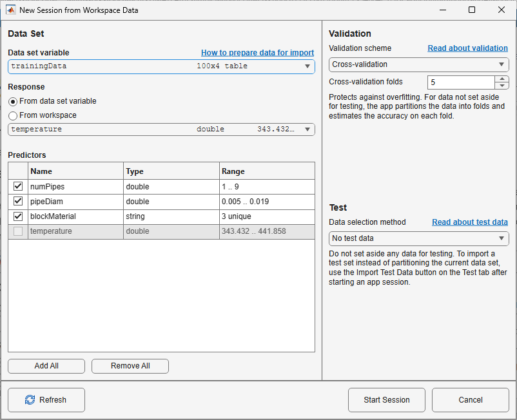The width and height of the screenshot is (517, 420).
Task: Maximize the New Session dialog window
Action: pos(472,10)
